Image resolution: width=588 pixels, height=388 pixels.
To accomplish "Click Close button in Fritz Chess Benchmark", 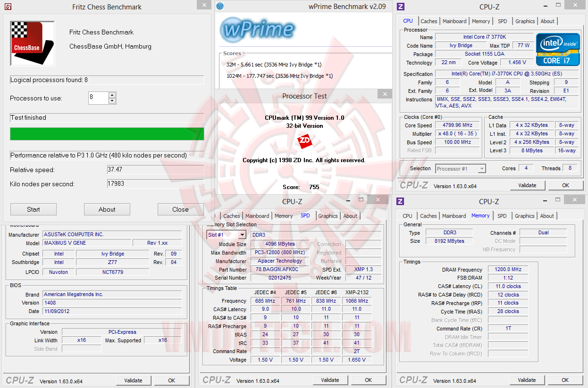I will (180, 209).
